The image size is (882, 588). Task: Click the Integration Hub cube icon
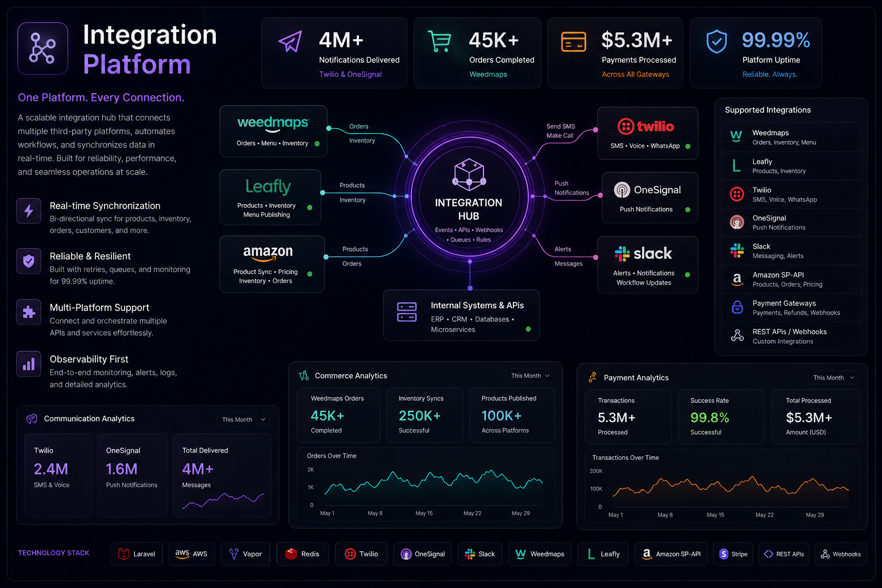[x=469, y=175]
